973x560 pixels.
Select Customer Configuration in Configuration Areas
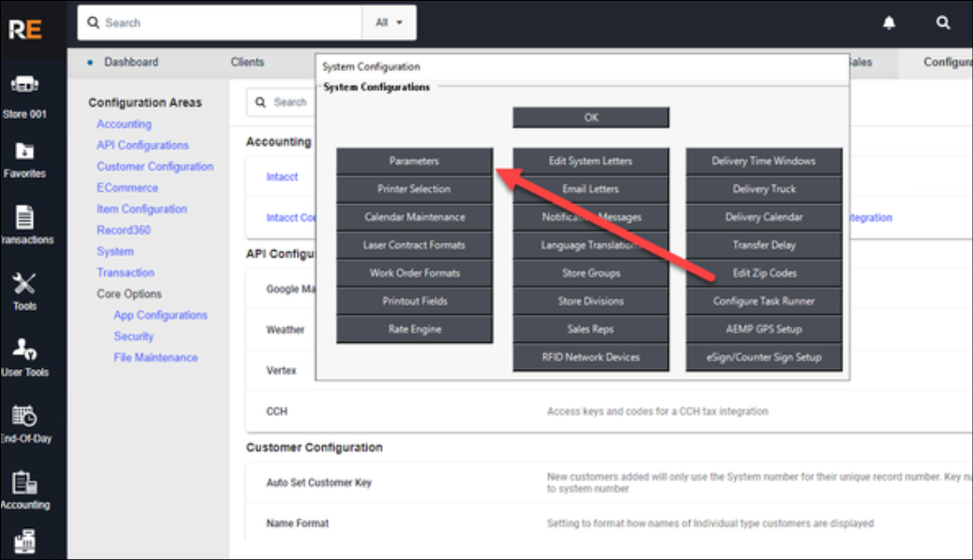pyautogui.click(x=155, y=167)
